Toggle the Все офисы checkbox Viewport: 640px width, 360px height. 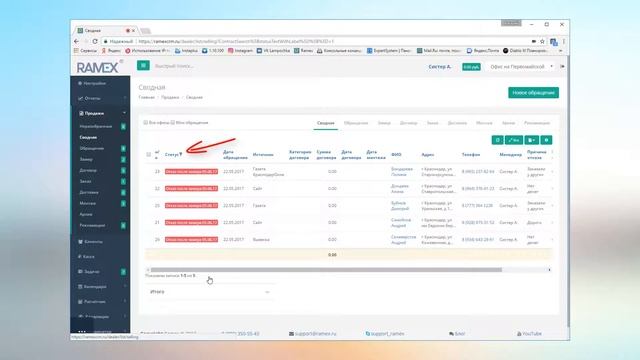[x=146, y=122]
